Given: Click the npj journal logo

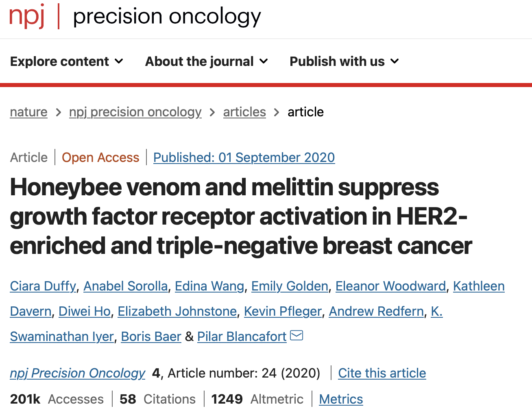Looking at the screenshot, I should [27, 16].
